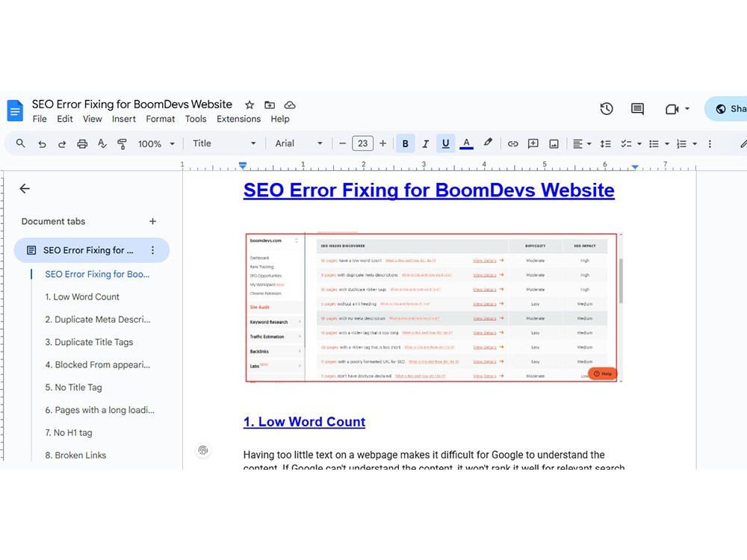Insert a link
Image resolution: width=747 pixels, height=560 pixels.
point(512,144)
